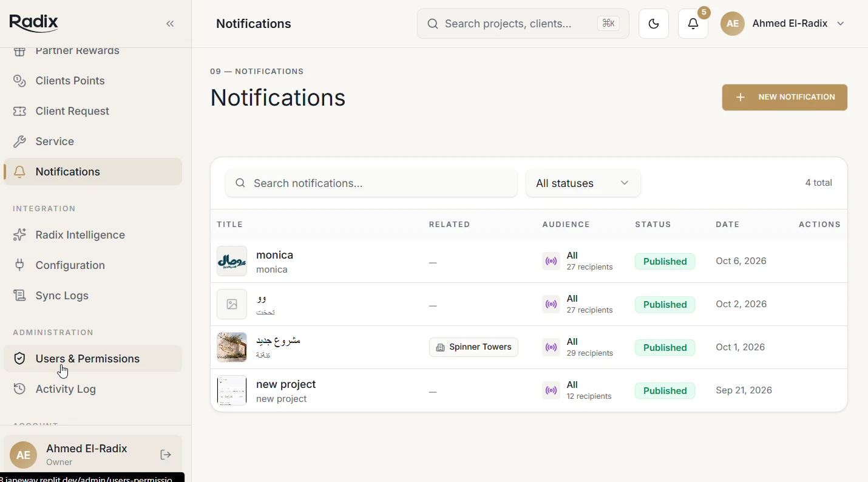Focus the Search projects, clients search bar
The height and width of the screenshot is (482, 868).
[523, 24]
